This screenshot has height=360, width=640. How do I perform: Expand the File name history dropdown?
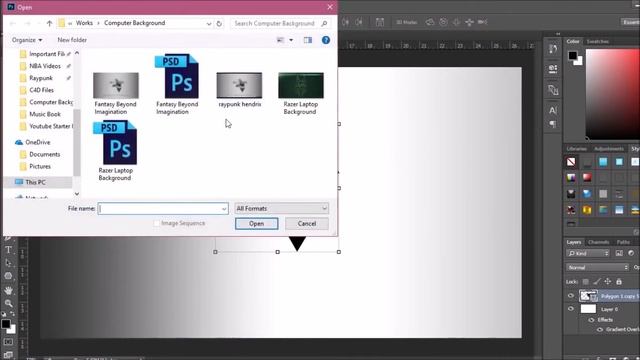tap(224, 209)
